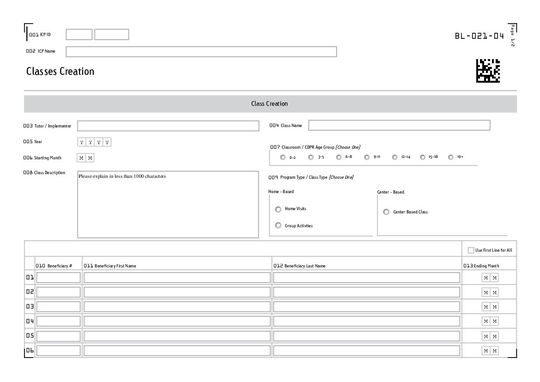Click Beneficiary Last Name field in row 05
540x382 pixels.
pyautogui.click(x=366, y=336)
